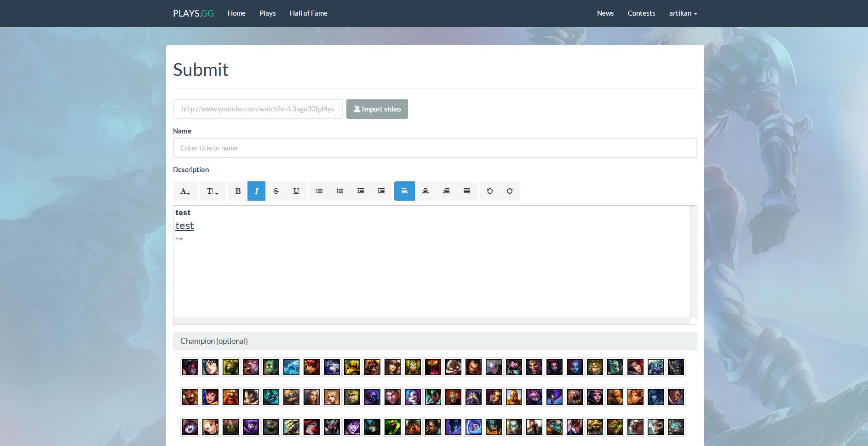
Task: Select the Caitlyn champion icon
Action: click(x=392, y=367)
